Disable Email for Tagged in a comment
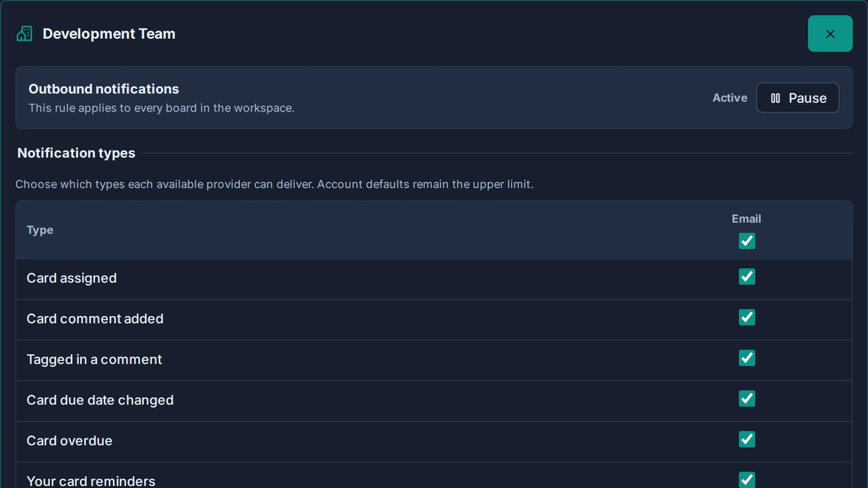868x488 pixels. [x=747, y=358]
